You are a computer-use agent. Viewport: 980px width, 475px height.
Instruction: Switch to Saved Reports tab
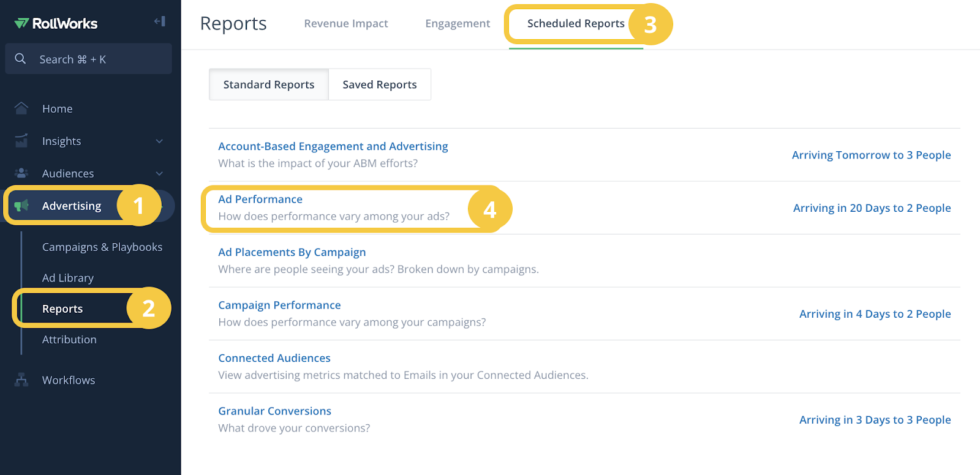pyautogui.click(x=380, y=84)
